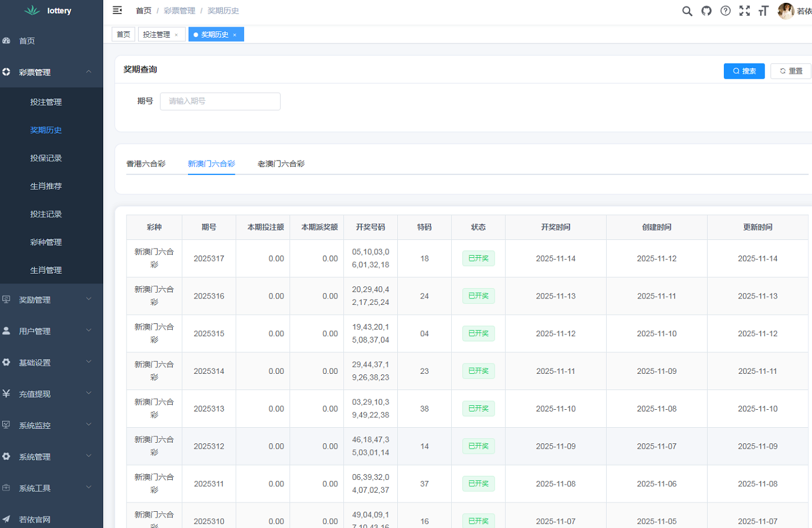Screen dimensions: 812x528
Task: Click the layout size (T) icon
Action: pyautogui.click(x=763, y=10)
